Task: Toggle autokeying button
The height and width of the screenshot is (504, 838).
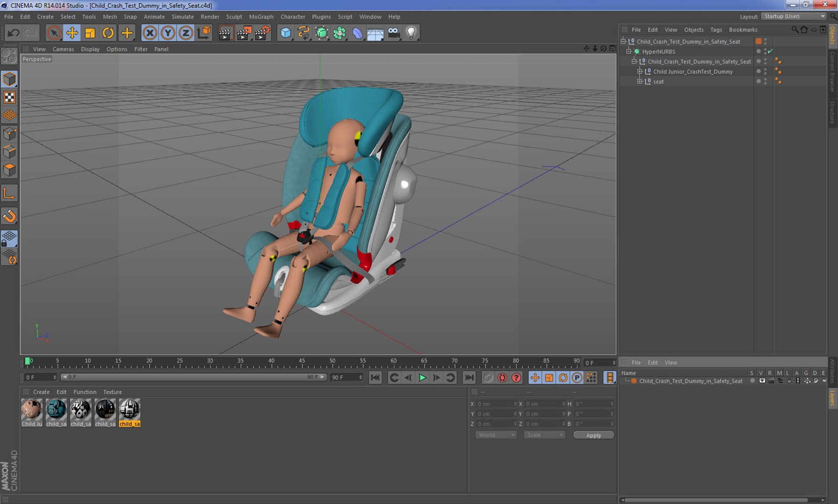Action: [x=503, y=378]
